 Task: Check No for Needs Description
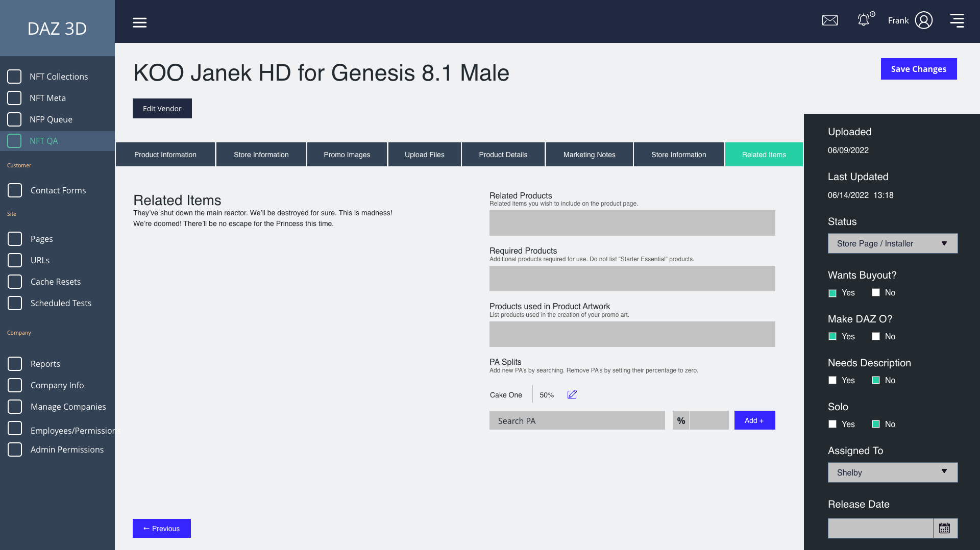[x=876, y=380]
